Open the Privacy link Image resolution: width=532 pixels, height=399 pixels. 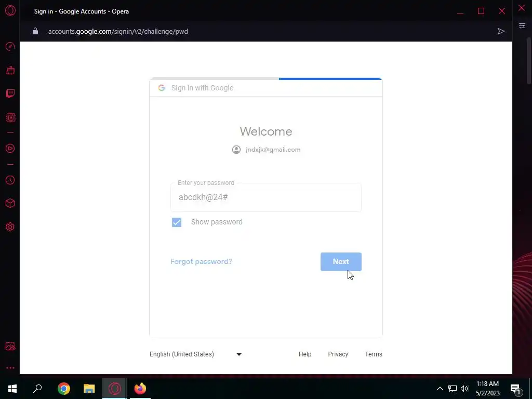pos(338,354)
